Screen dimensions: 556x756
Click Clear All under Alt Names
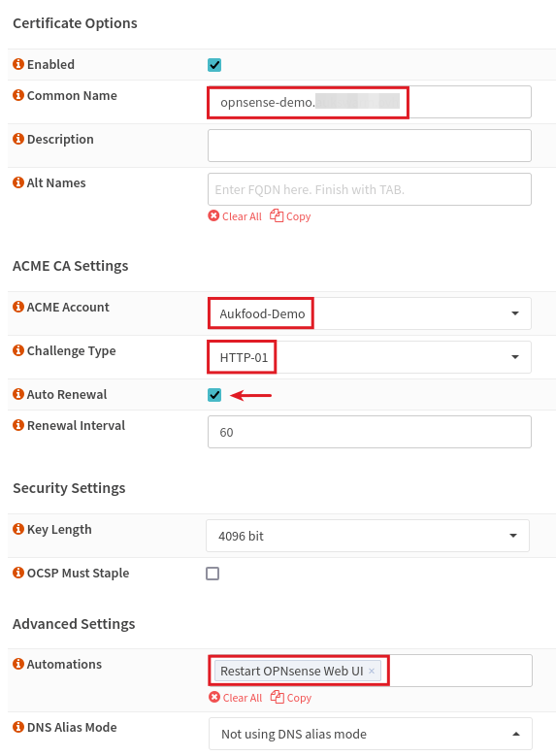[235, 216]
